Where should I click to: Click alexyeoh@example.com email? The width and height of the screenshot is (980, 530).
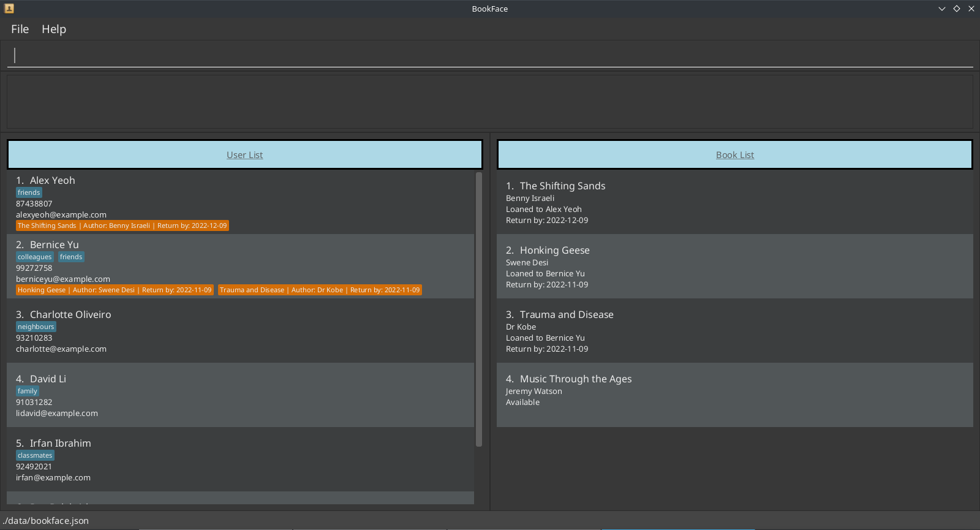[x=61, y=214]
